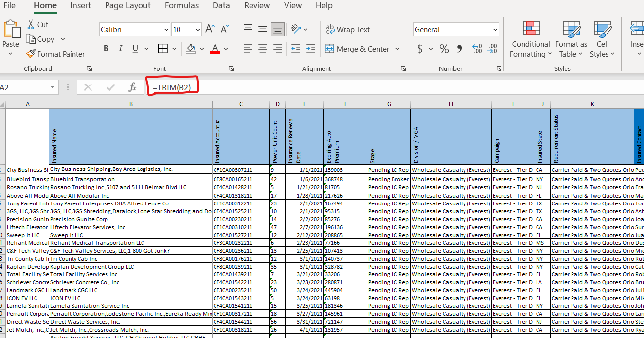Screen dimensions: 644x338
Task: Switch to the Data tab
Action: tap(221, 5)
